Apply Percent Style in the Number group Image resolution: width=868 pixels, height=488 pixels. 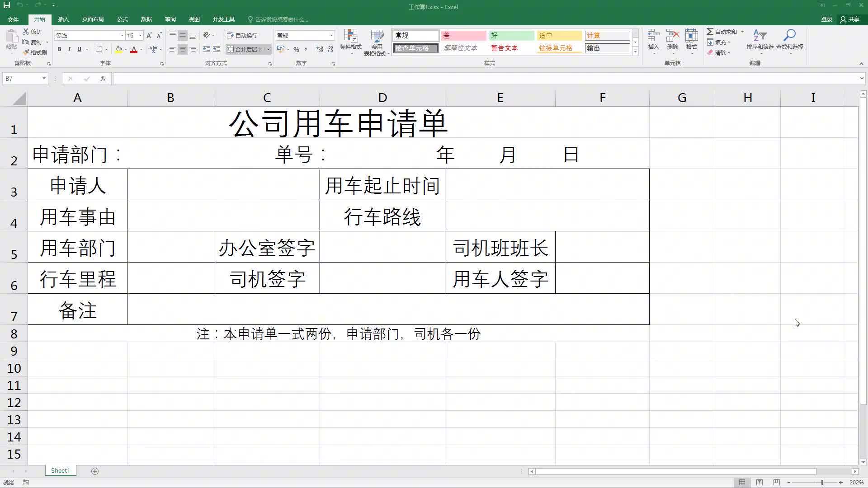pyautogui.click(x=296, y=50)
